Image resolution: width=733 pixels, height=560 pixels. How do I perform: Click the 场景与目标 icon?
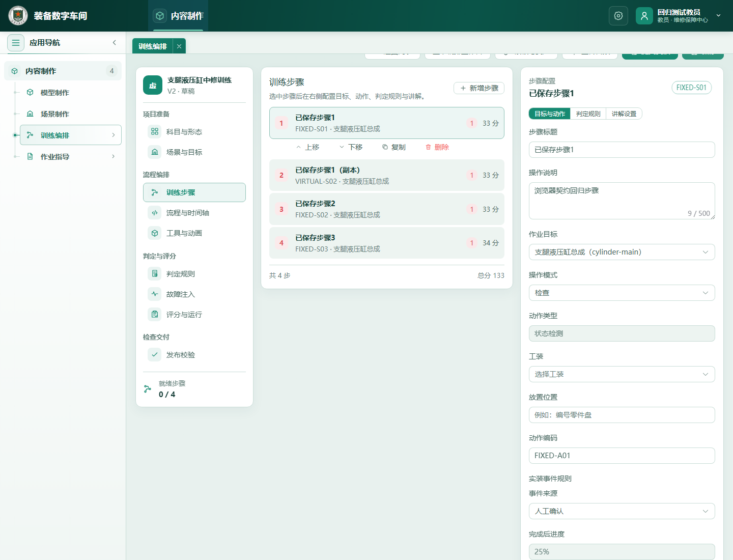tap(155, 152)
